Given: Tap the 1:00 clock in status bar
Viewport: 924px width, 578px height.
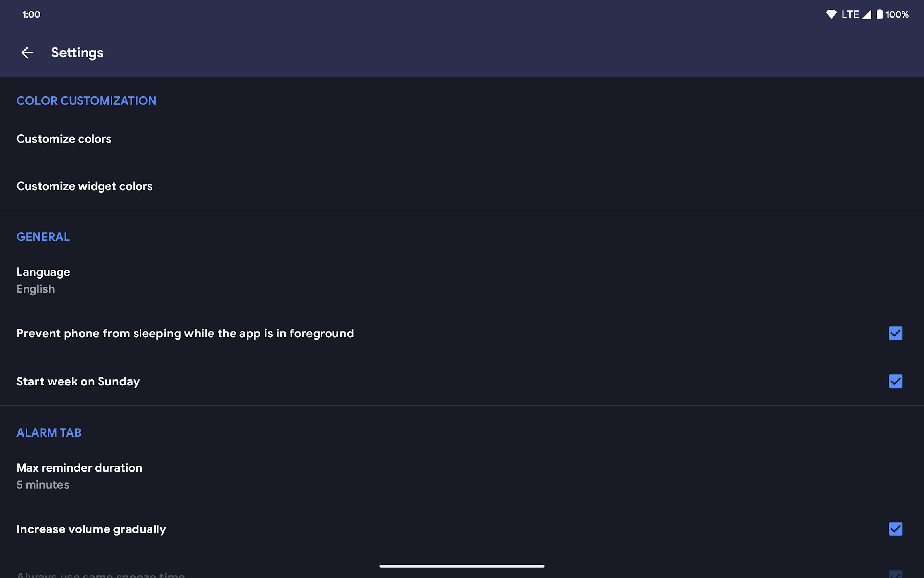Looking at the screenshot, I should 31,14.
